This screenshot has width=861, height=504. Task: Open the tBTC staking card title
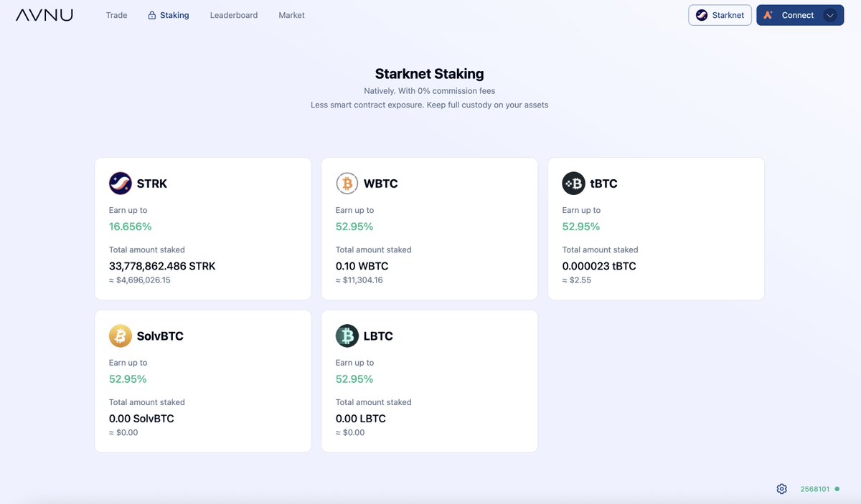tap(604, 184)
